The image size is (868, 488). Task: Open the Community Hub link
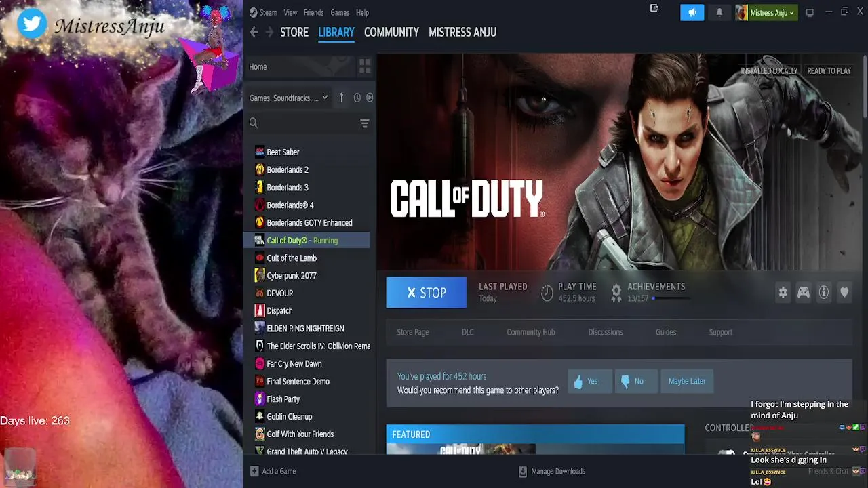pyautogui.click(x=531, y=332)
